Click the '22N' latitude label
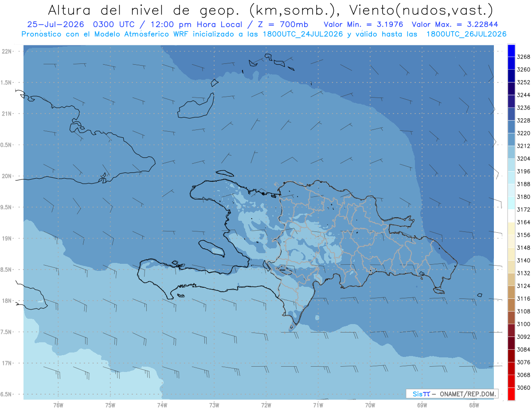This screenshot has width=532, height=411. (8, 51)
